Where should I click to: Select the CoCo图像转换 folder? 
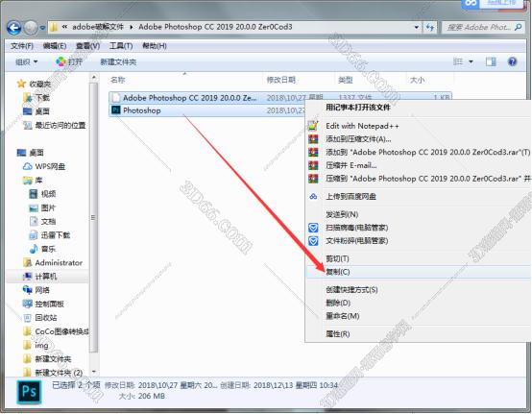(56, 331)
